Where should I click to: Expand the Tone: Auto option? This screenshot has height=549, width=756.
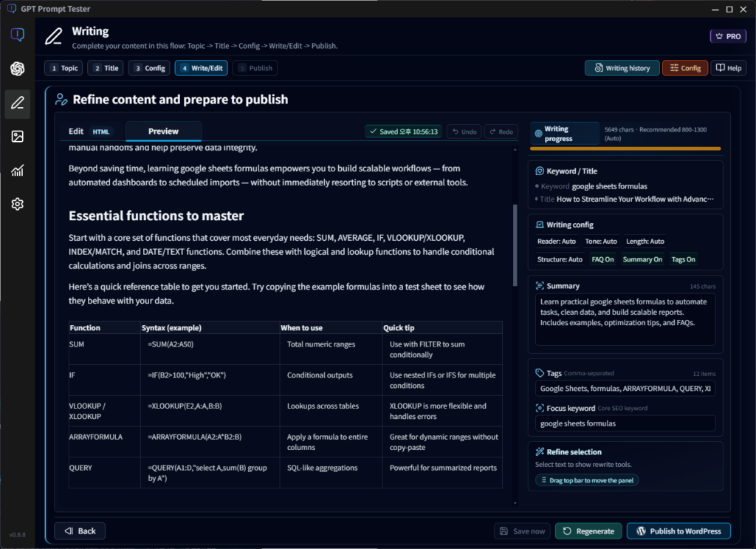tap(600, 241)
